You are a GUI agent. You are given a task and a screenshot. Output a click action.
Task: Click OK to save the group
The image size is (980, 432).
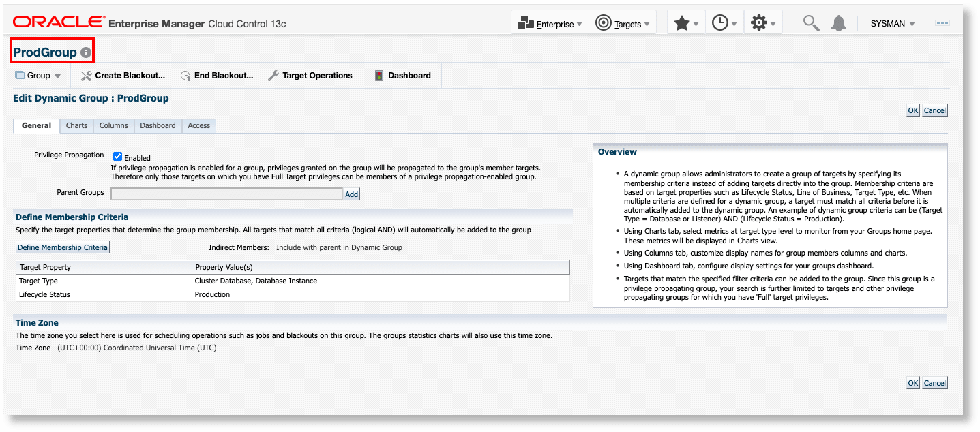[x=912, y=110]
